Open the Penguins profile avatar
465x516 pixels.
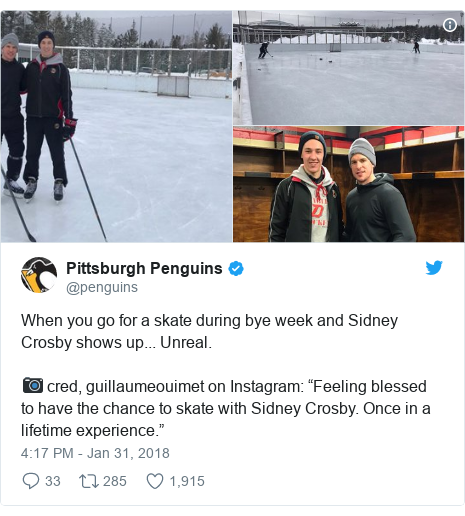click(x=39, y=275)
